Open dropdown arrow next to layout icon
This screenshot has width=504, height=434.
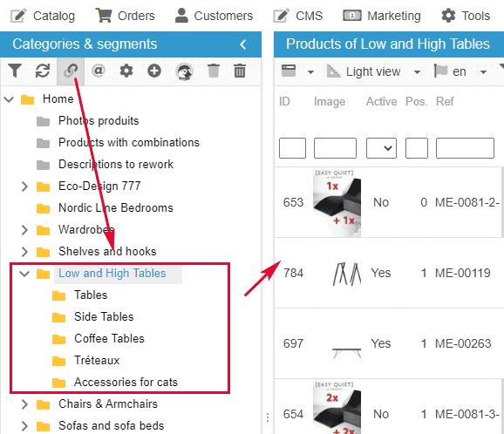tap(310, 72)
